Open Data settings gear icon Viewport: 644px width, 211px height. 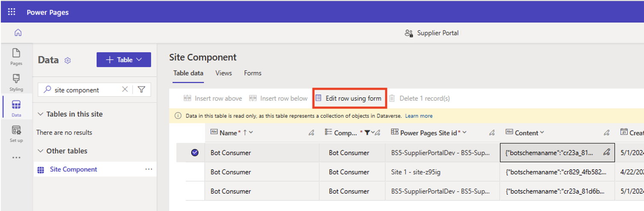click(68, 61)
